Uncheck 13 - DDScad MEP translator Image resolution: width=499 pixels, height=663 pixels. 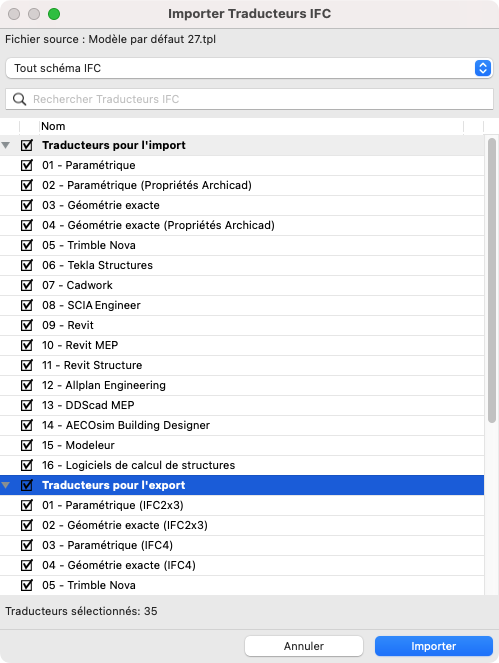tap(27, 405)
